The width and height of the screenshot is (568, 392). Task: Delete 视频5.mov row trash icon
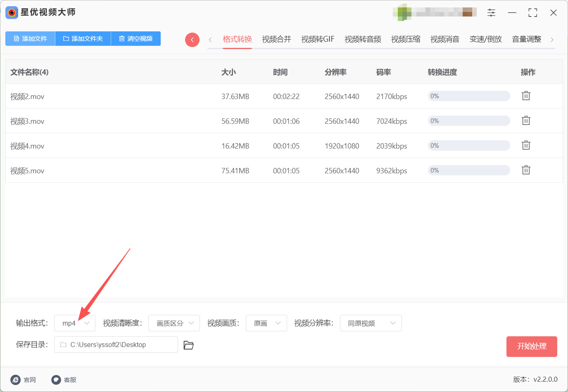point(526,170)
